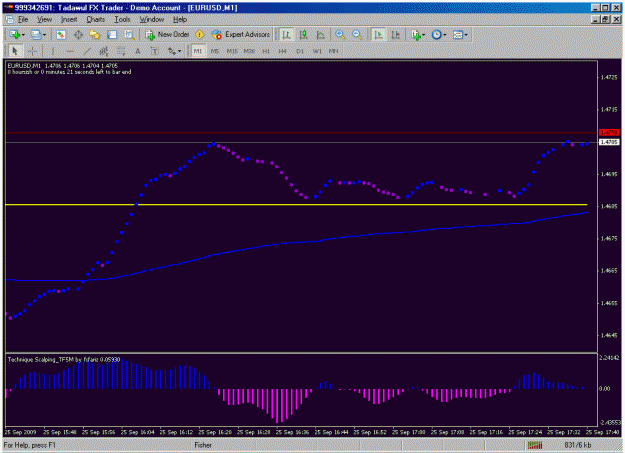The height and width of the screenshot is (453, 625).
Task: Toggle the Expert Advisors button
Action: [240, 35]
